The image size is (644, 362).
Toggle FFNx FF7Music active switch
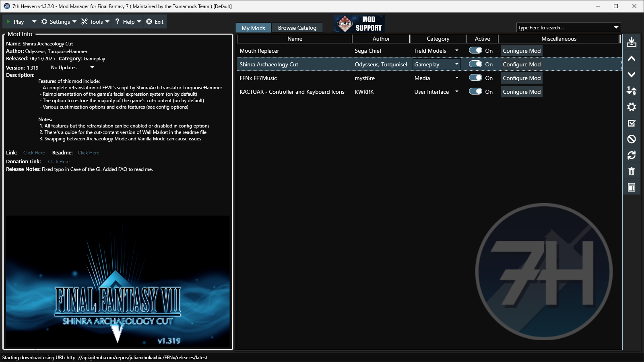[475, 78]
